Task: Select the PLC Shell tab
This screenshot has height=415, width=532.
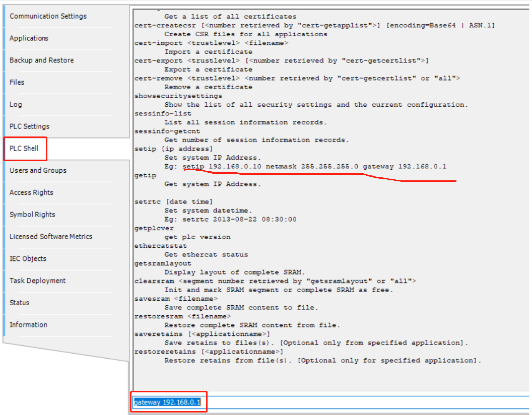Action: click(24, 149)
